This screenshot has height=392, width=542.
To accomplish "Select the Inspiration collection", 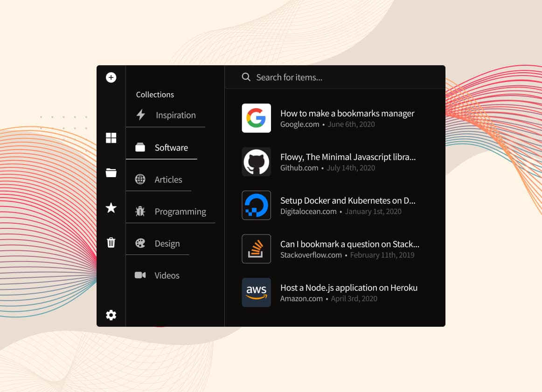I will pos(166,115).
